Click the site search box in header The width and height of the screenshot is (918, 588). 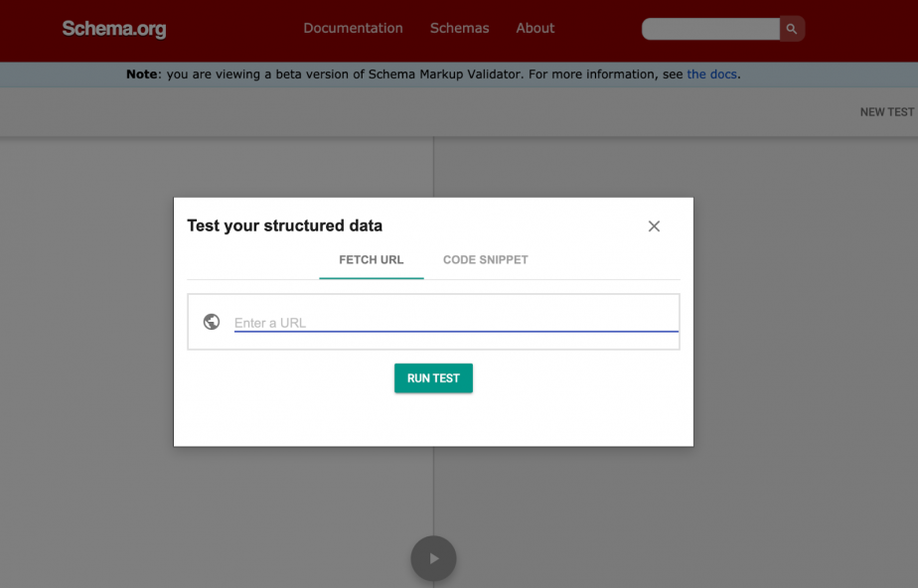(x=710, y=29)
